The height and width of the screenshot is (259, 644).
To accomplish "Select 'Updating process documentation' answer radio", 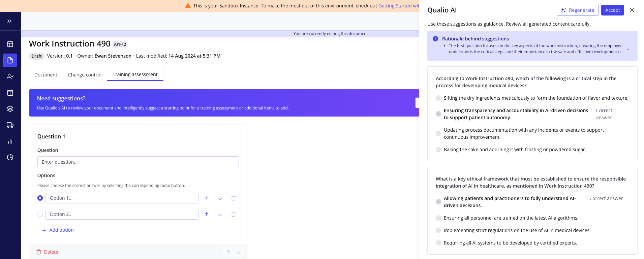I will click(438, 133).
